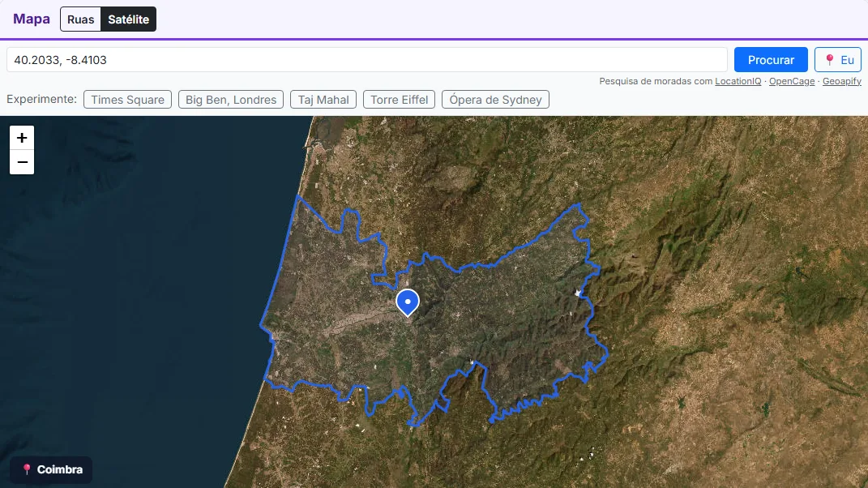Click the blue location pin on Coimbra
Viewport: 868px width, 488px height.
(x=408, y=302)
